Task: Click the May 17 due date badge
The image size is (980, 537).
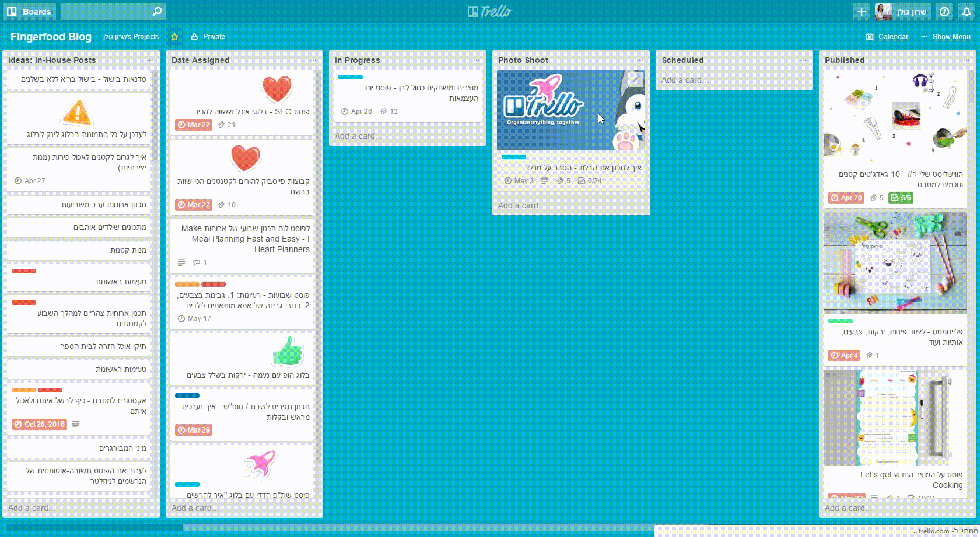Action: [x=194, y=319]
